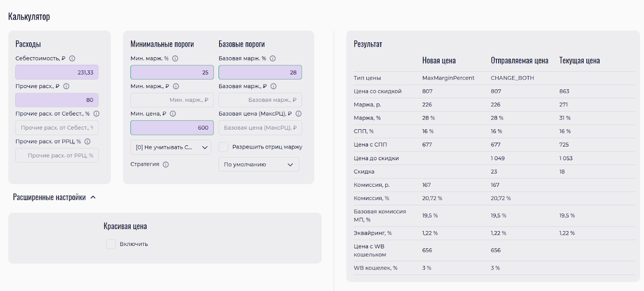This screenshot has width=644, height=291.
Task: Open the Не учитывать С... dropdown
Action: [171, 147]
